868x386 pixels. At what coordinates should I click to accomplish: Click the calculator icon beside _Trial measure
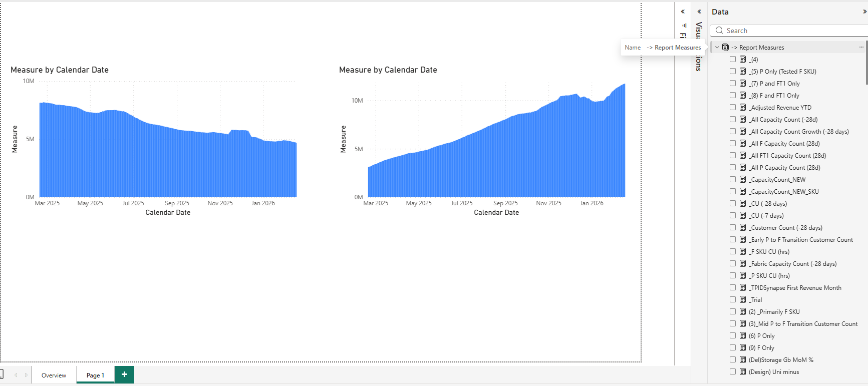tap(743, 299)
